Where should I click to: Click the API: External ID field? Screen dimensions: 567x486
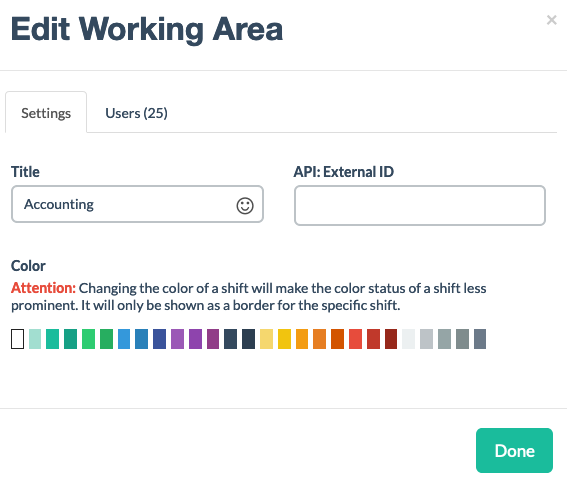pyautogui.click(x=420, y=205)
